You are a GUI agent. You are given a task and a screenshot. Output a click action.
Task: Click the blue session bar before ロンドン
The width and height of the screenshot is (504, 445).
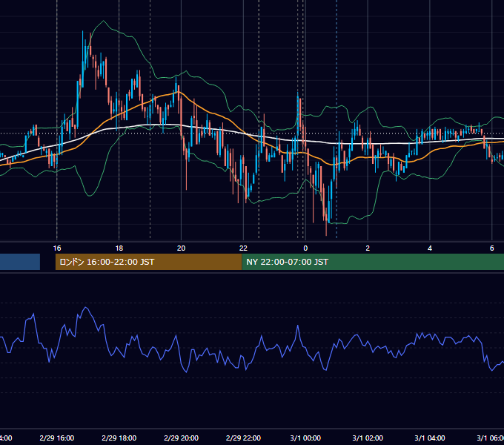click(x=20, y=262)
